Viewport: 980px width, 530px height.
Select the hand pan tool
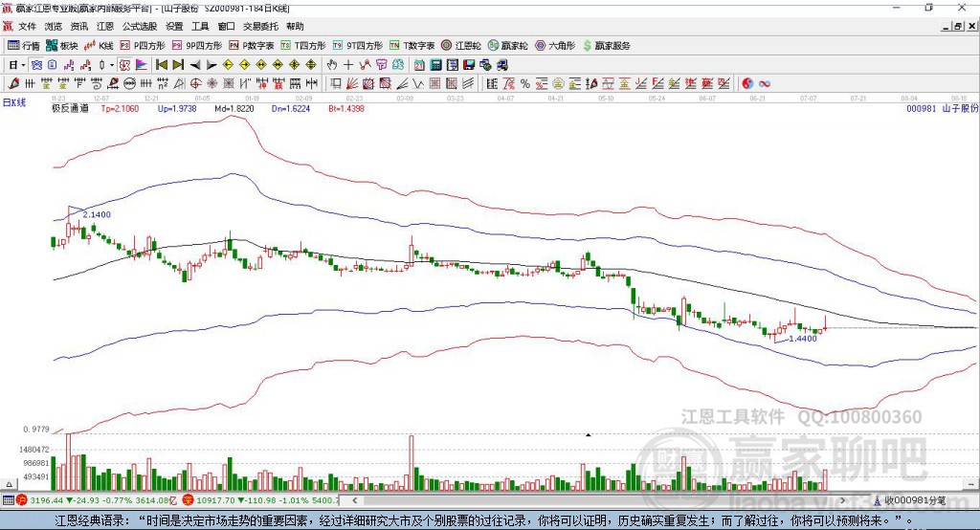pyautogui.click(x=332, y=65)
